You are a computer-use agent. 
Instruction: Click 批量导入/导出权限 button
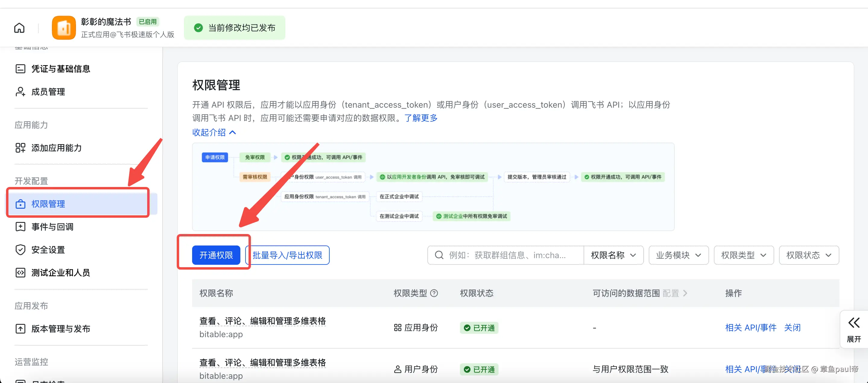287,255
